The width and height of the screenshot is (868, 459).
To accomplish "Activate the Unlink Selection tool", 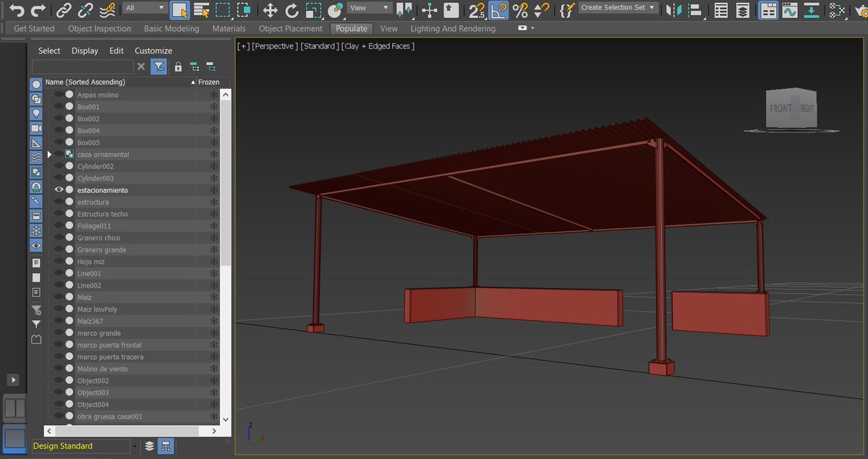I will click(x=86, y=10).
